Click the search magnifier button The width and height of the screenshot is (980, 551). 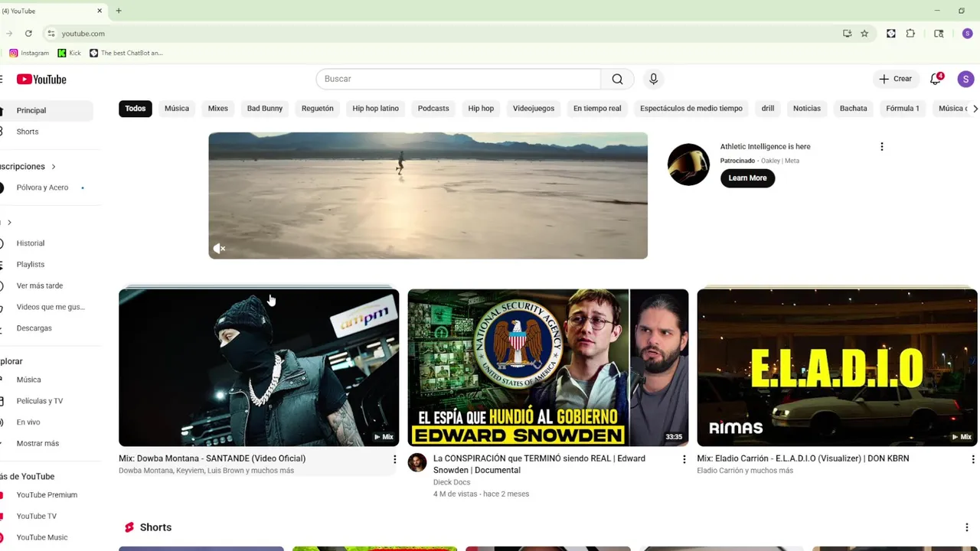617,79
